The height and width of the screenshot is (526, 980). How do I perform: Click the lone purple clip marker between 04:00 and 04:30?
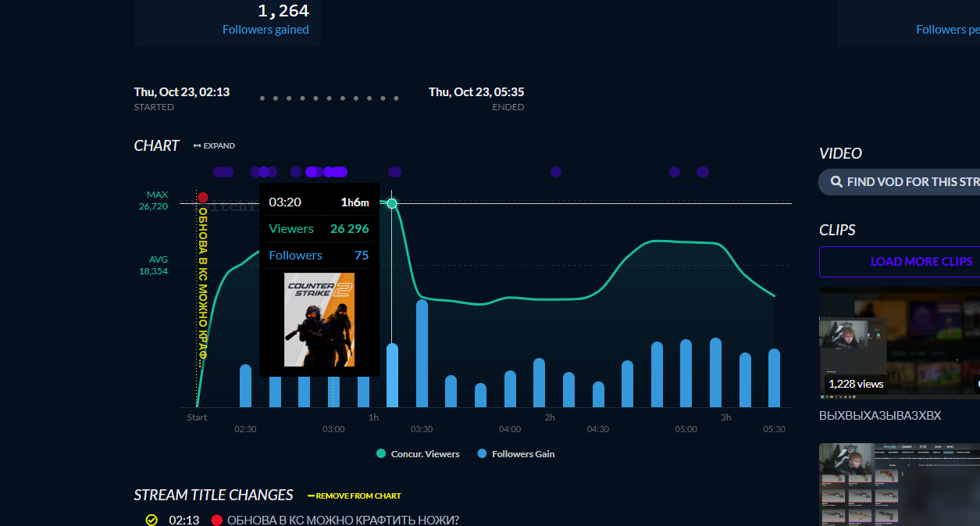tap(556, 172)
